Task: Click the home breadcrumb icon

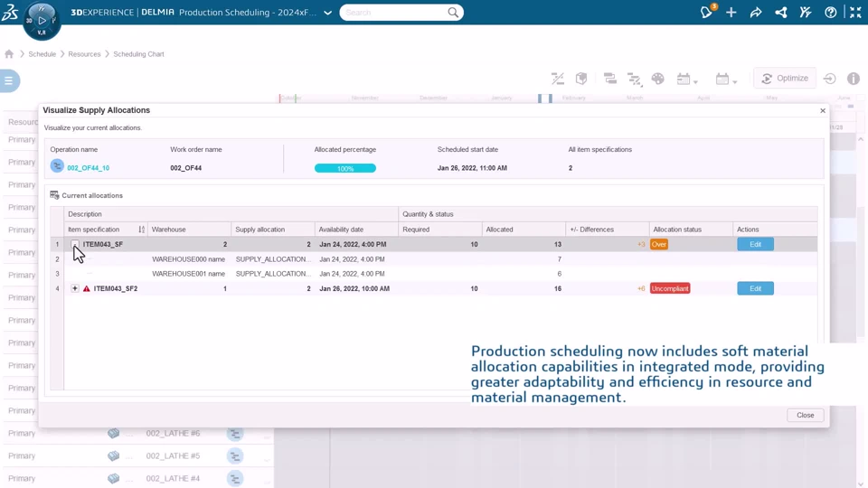Action: click(9, 53)
